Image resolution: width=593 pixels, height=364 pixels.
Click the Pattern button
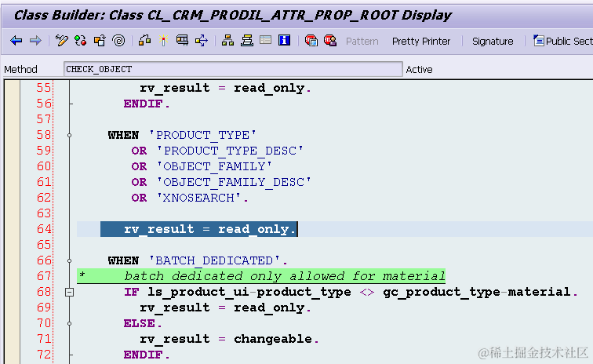tap(362, 42)
